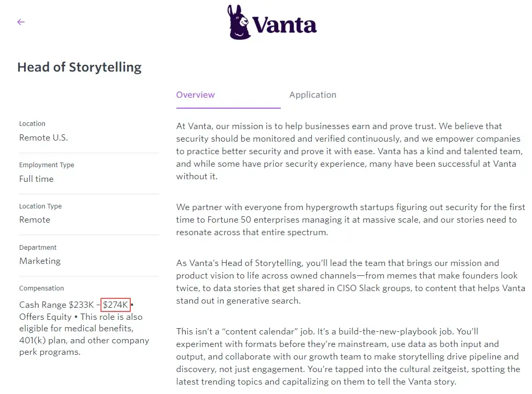Click the Marketing department value
Image resolution: width=532 pixels, height=394 pixels.
[40, 261]
